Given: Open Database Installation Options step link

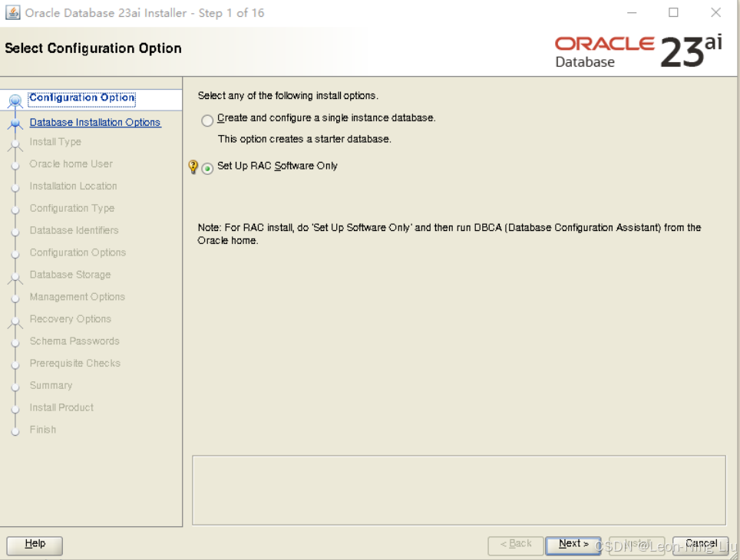Looking at the screenshot, I should [95, 122].
